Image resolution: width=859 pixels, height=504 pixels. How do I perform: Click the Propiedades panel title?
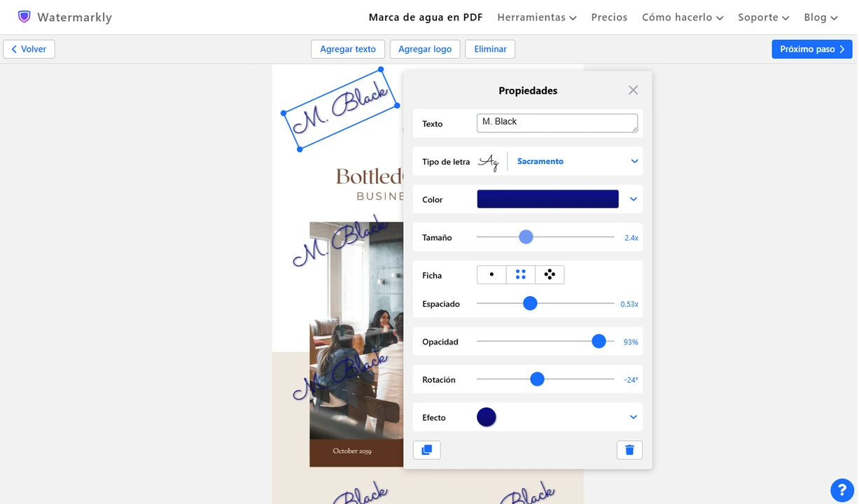pyautogui.click(x=528, y=90)
